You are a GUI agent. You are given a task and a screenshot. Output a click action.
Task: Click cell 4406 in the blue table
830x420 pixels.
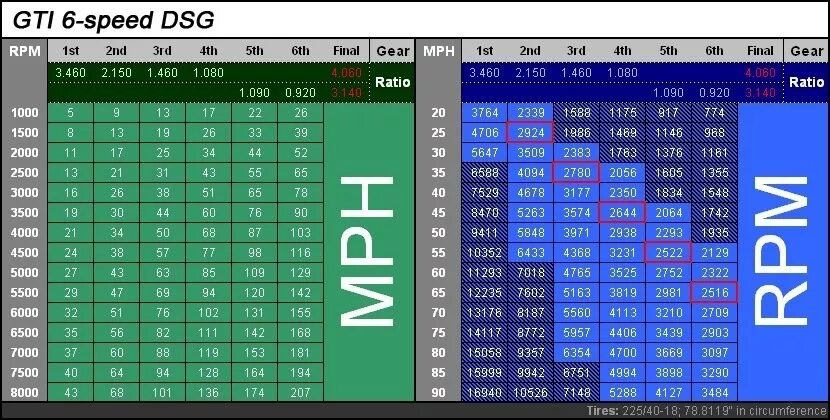click(x=622, y=333)
